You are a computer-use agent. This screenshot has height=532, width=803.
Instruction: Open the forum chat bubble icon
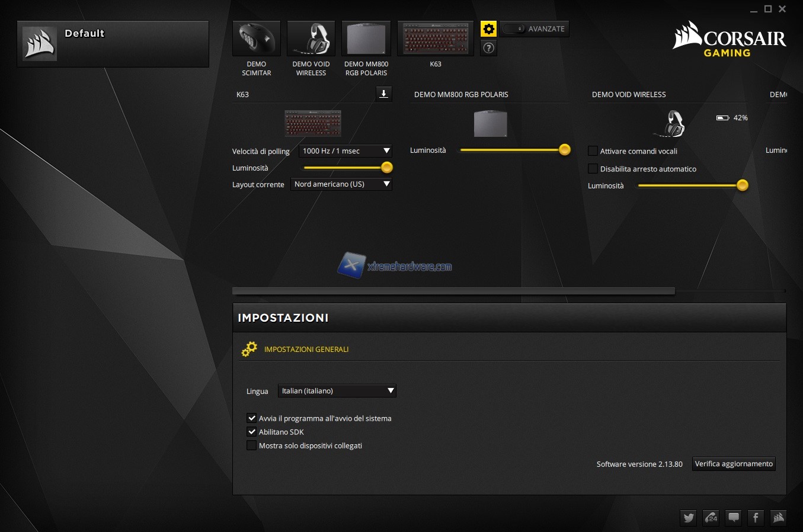point(734,517)
